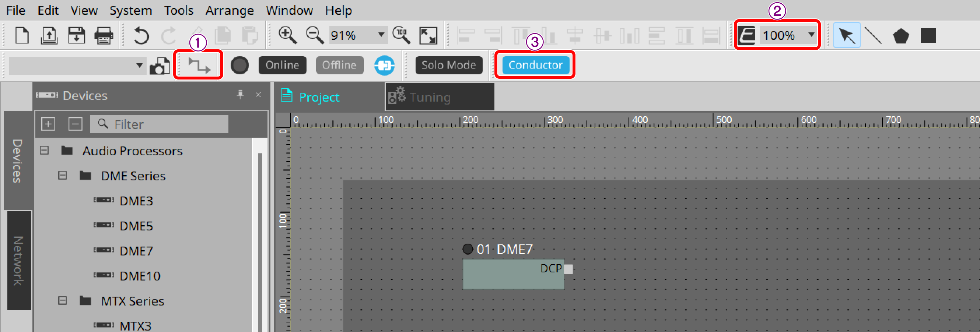This screenshot has height=332, width=980.
Task: Select the Rectangle drawing tool
Action: (928, 35)
